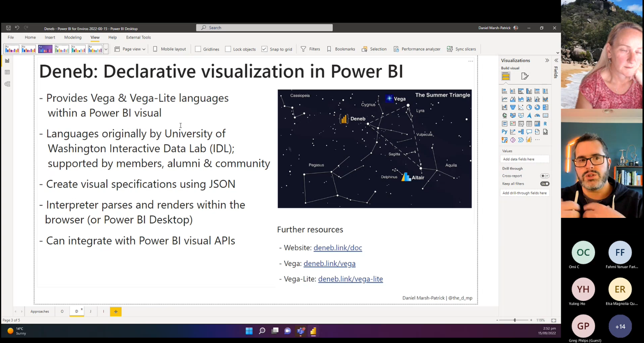Image resolution: width=644 pixels, height=343 pixels.
Task: Collapse the Visualizations pane
Action: click(547, 60)
